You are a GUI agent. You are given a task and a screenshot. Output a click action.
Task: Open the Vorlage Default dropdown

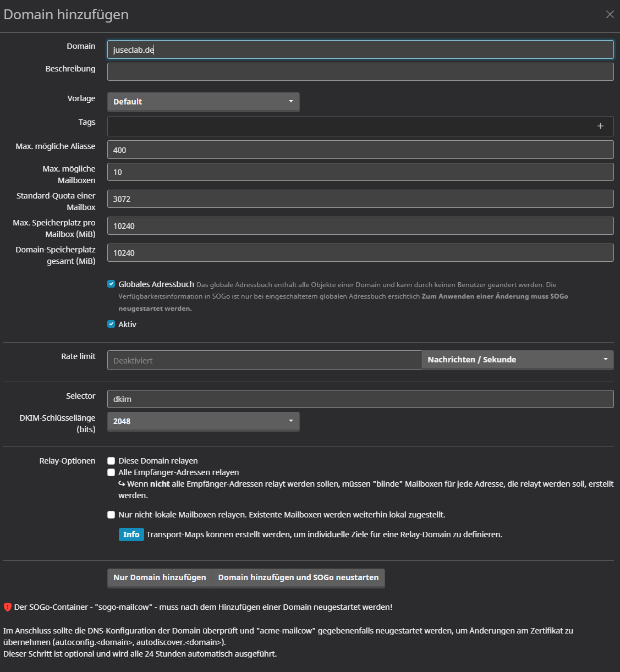(203, 102)
